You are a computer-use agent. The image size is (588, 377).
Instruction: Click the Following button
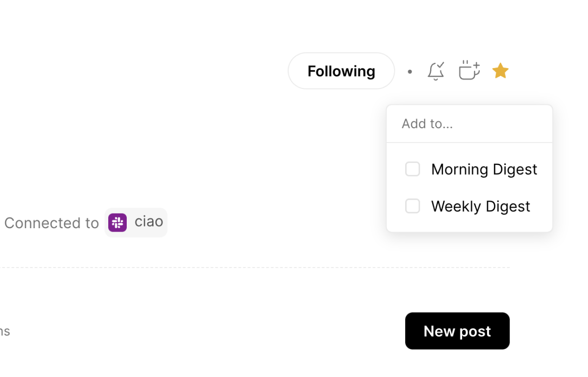point(341,71)
